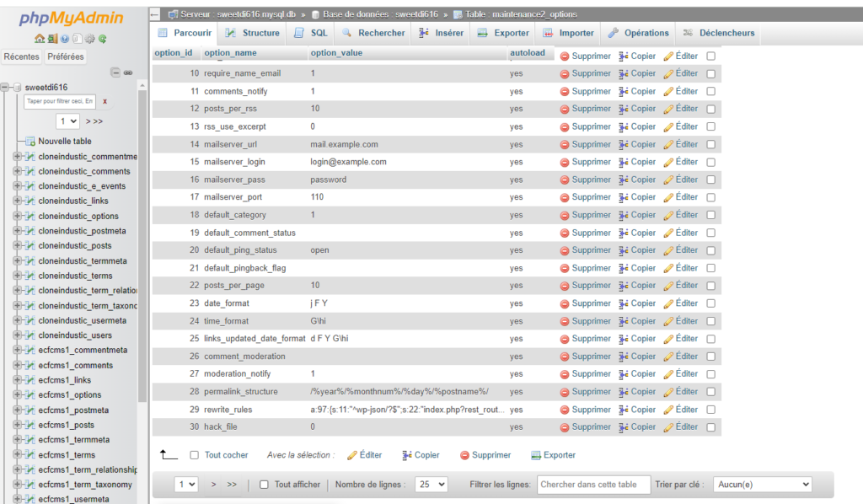Toggle the Tout afficher checkbox
863x504 pixels.
click(264, 485)
